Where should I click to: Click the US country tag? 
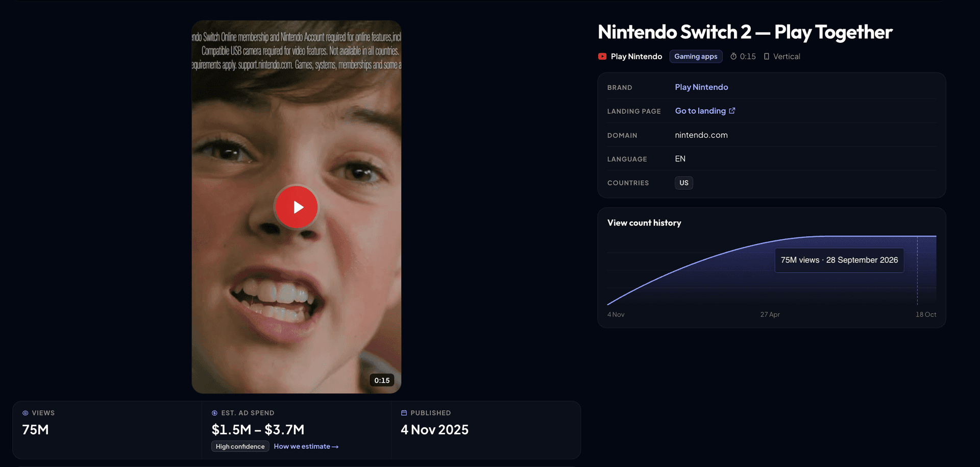pos(683,183)
